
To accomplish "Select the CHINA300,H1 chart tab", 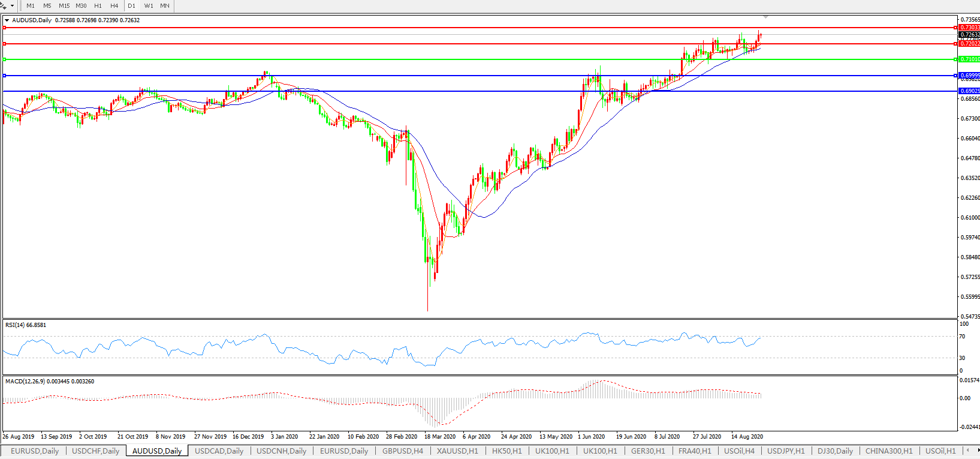I will coord(889,451).
